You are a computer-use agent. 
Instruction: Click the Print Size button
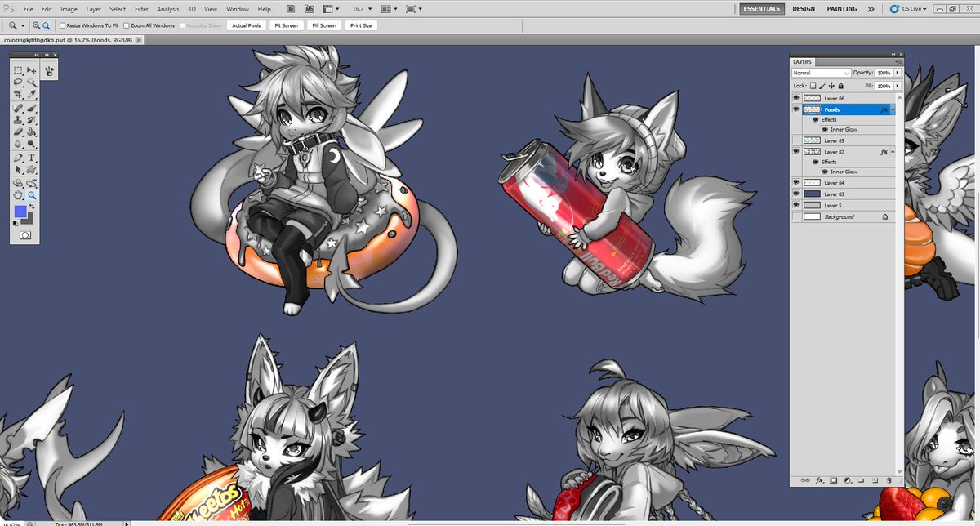(360, 25)
